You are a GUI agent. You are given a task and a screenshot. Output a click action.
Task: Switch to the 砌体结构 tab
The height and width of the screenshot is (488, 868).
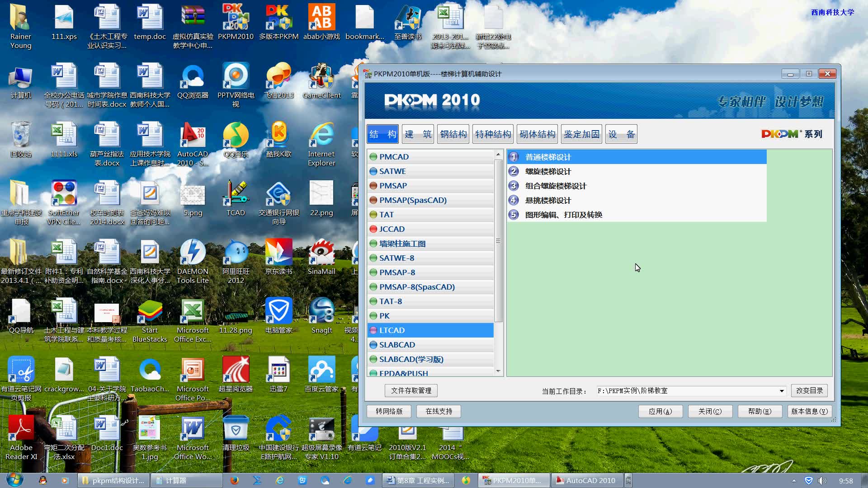point(537,134)
